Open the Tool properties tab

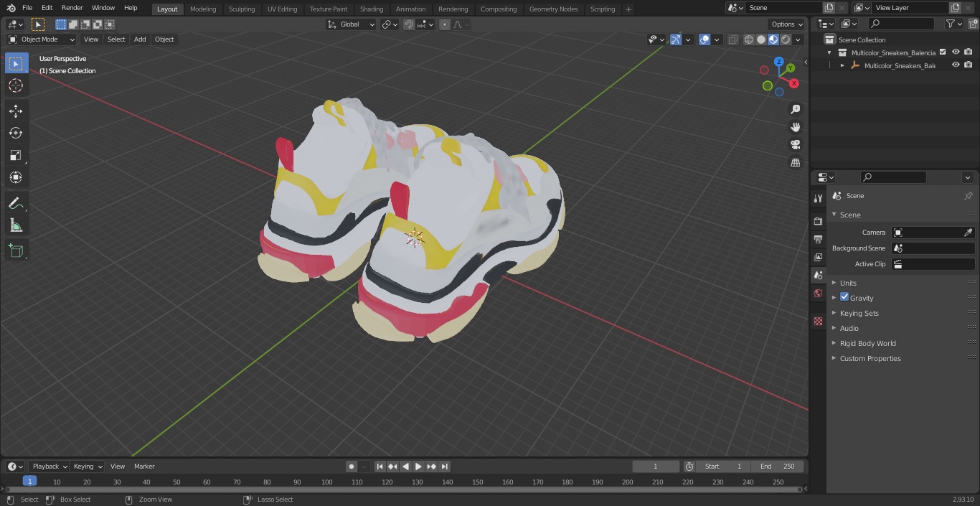point(818,198)
